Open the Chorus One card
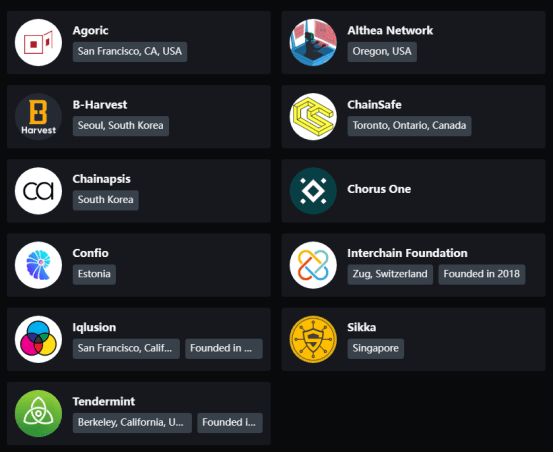The width and height of the screenshot is (554, 452). 413,191
